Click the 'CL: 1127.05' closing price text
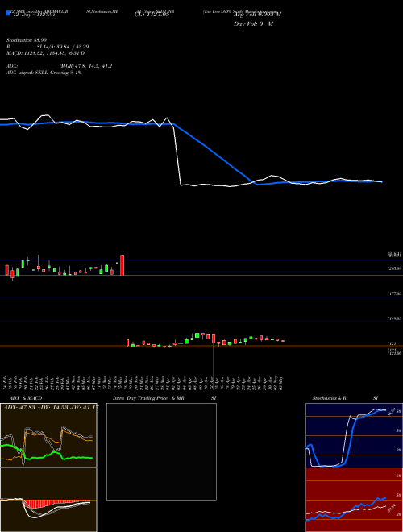Image resolution: width=403 pixels, height=532 pixels. pyautogui.click(x=152, y=15)
